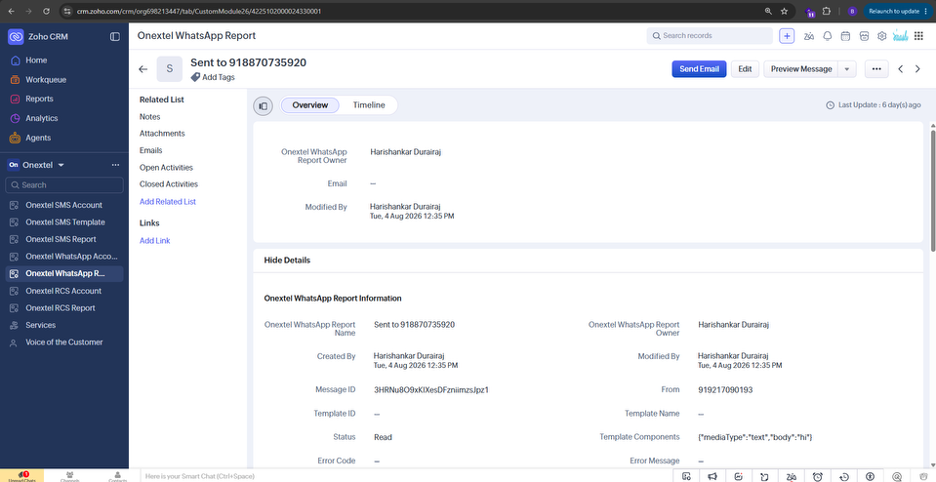Click the Zoho CRM logo
The height and width of the screenshot is (482, 936).
[x=16, y=36]
